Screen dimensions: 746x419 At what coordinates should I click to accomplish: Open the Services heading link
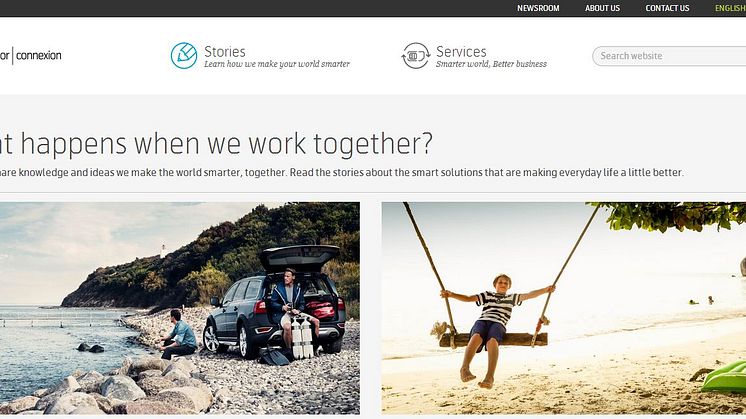coord(461,51)
